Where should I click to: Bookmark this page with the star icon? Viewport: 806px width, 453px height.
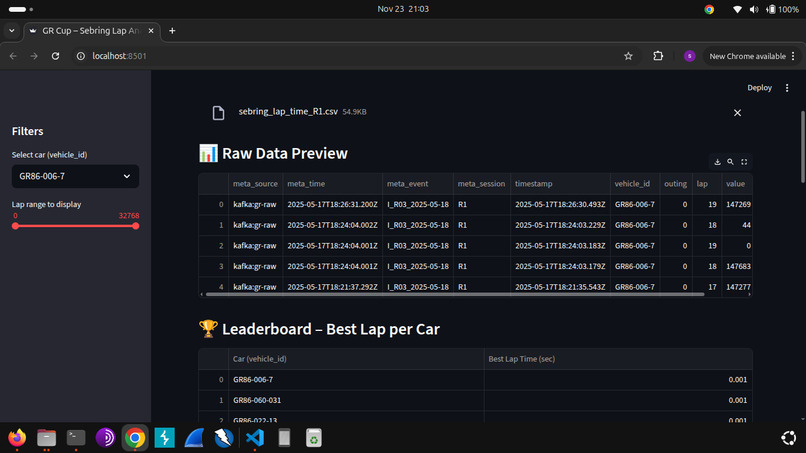(628, 56)
